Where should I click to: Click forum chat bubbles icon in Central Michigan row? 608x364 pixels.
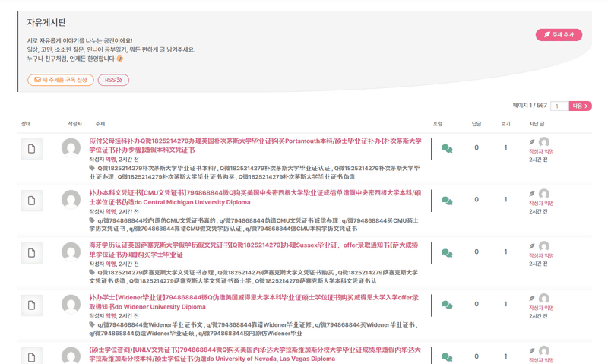[447, 201]
